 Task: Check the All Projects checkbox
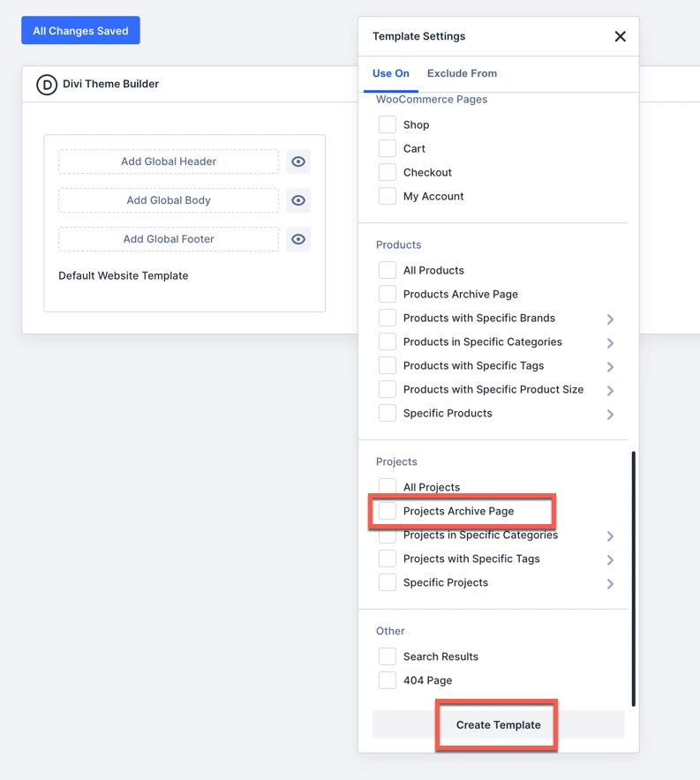[x=387, y=487]
